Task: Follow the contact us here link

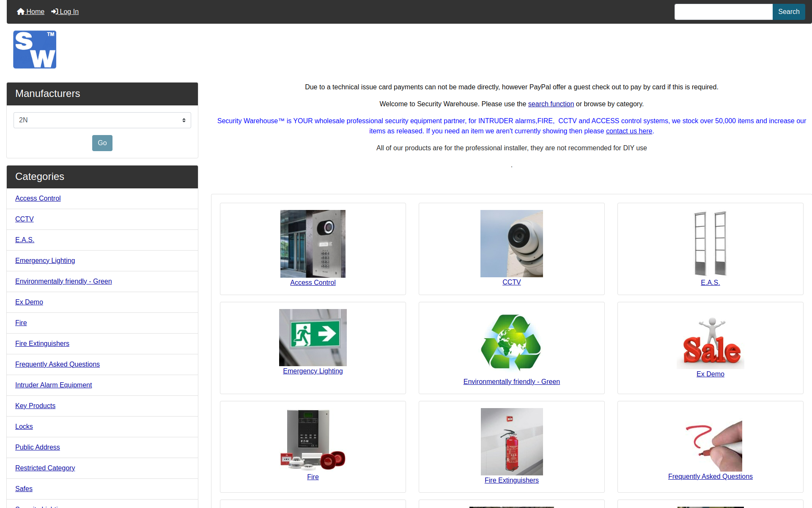Action: [629, 131]
